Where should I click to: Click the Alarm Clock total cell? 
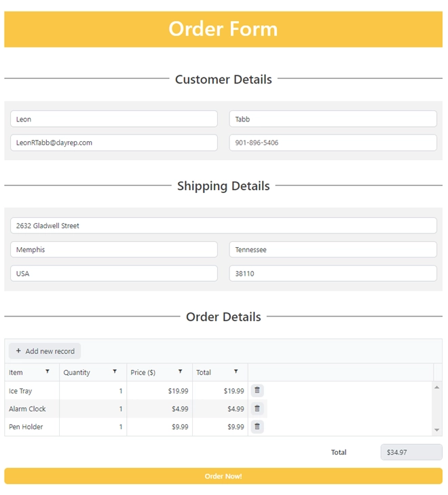(x=220, y=409)
